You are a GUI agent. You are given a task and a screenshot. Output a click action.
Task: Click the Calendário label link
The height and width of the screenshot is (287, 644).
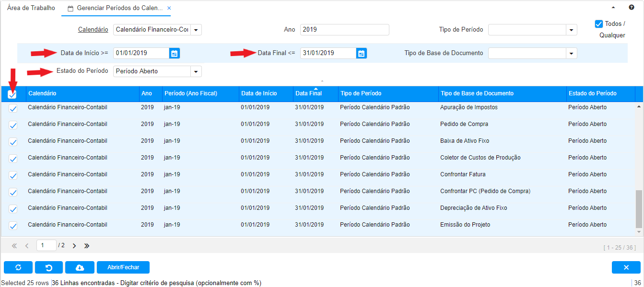pyautogui.click(x=93, y=30)
